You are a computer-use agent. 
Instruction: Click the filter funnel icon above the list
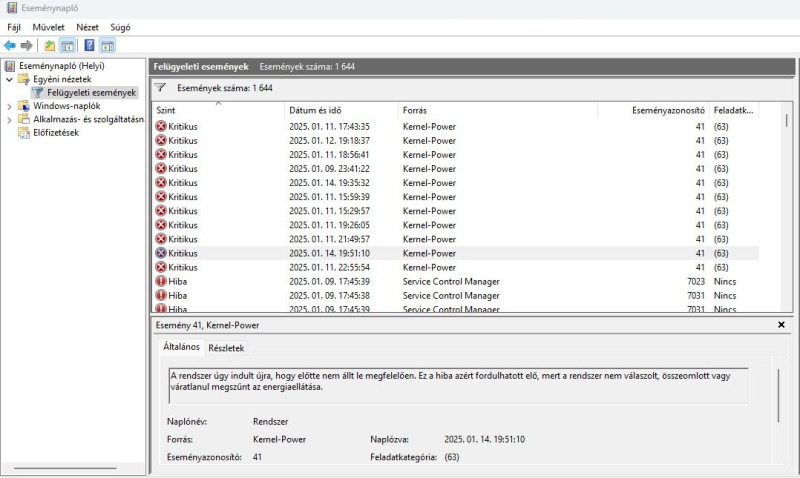tap(160, 88)
